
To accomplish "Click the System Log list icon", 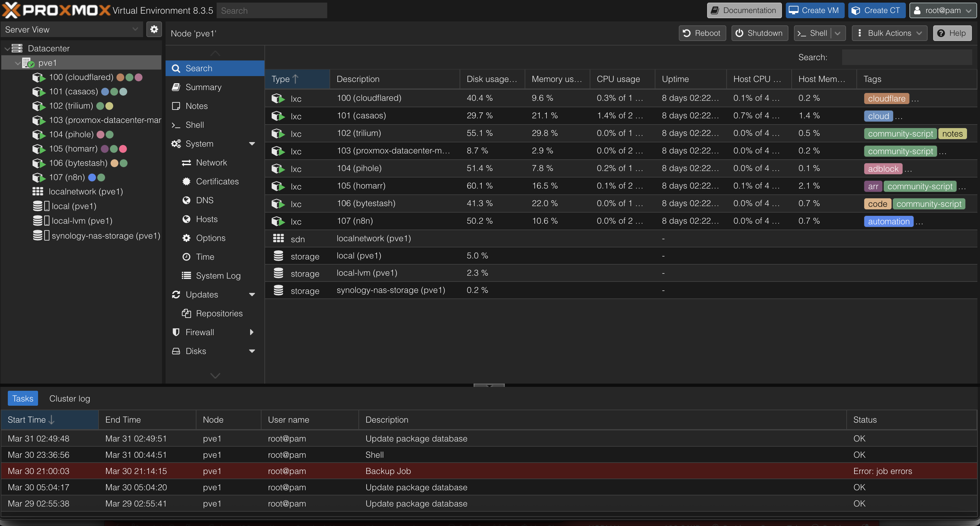I will (186, 275).
